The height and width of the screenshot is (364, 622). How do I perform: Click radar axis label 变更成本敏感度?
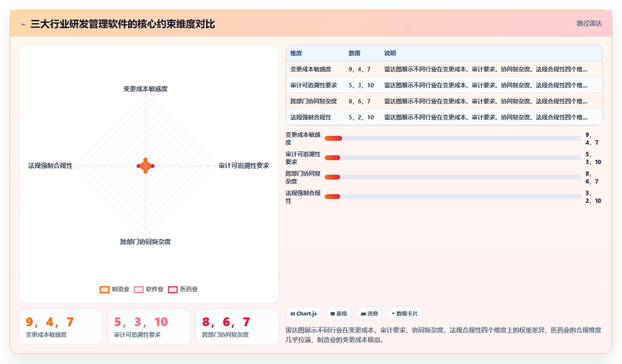pyautogui.click(x=145, y=89)
